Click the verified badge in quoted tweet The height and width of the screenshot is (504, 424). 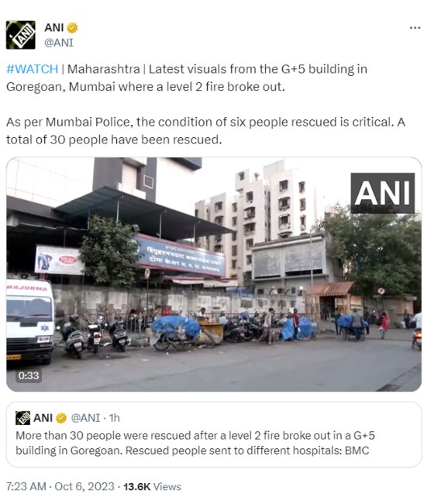pyautogui.click(x=61, y=418)
